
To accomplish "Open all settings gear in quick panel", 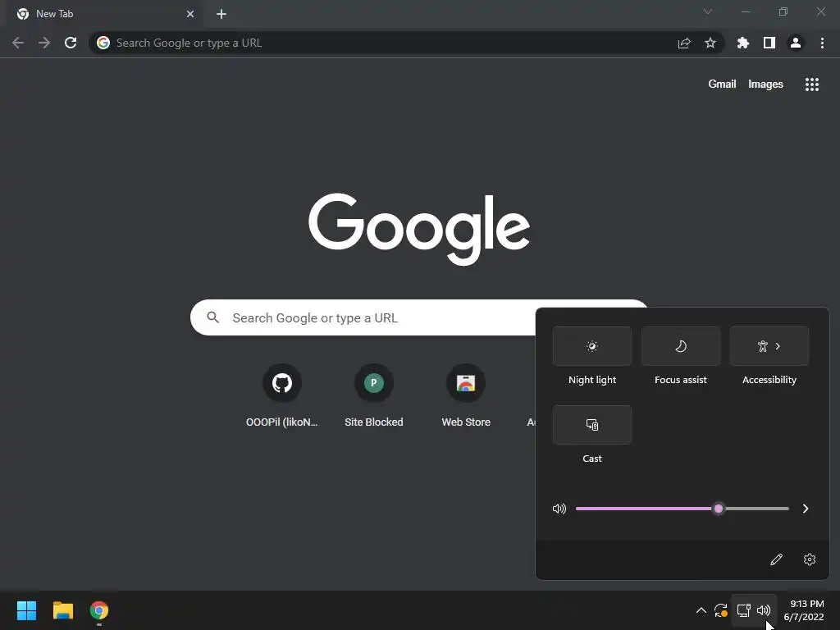I will pyautogui.click(x=810, y=559).
